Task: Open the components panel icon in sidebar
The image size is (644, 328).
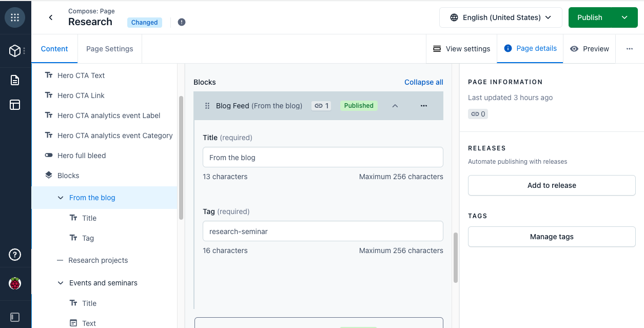Action: [x=15, y=105]
